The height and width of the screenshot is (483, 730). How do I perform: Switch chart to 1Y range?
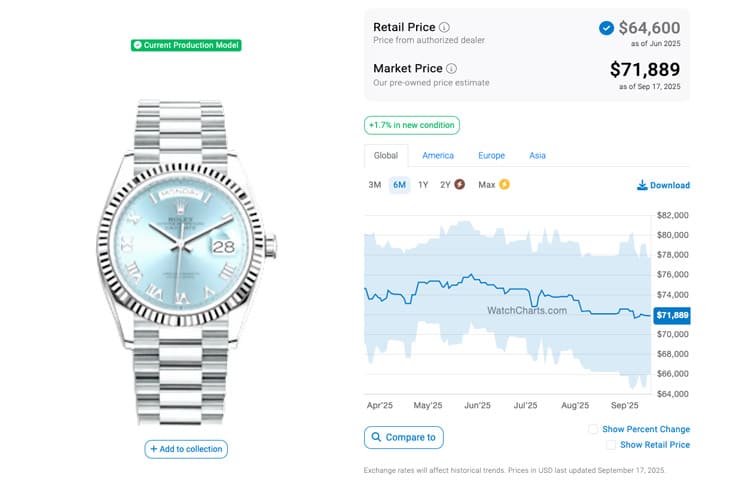click(x=423, y=185)
